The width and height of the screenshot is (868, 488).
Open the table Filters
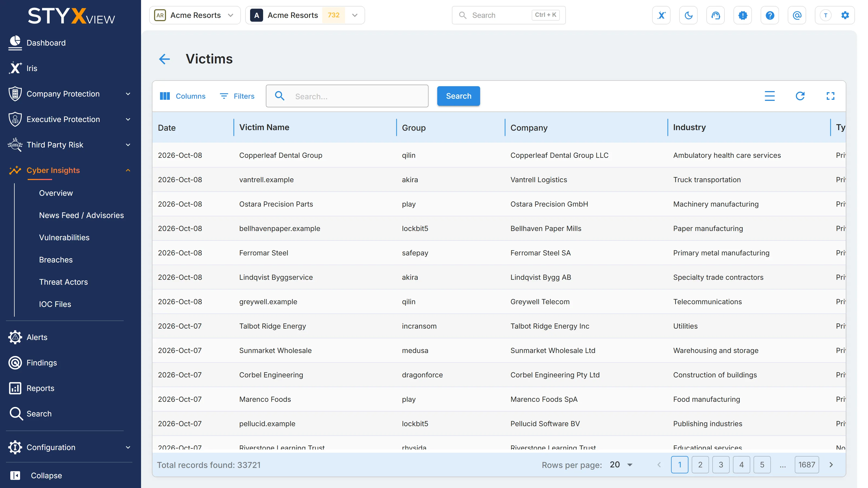(237, 96)
